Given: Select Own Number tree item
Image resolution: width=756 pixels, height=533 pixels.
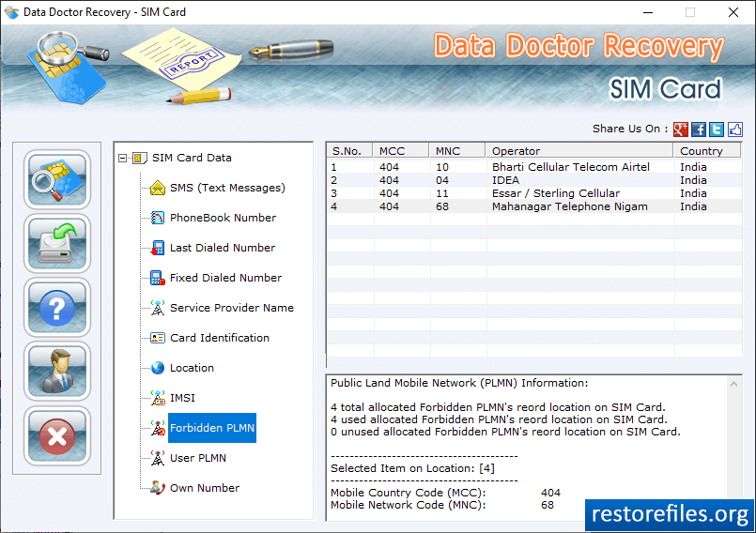Looking at the screenshot, I should click(205, 488).
